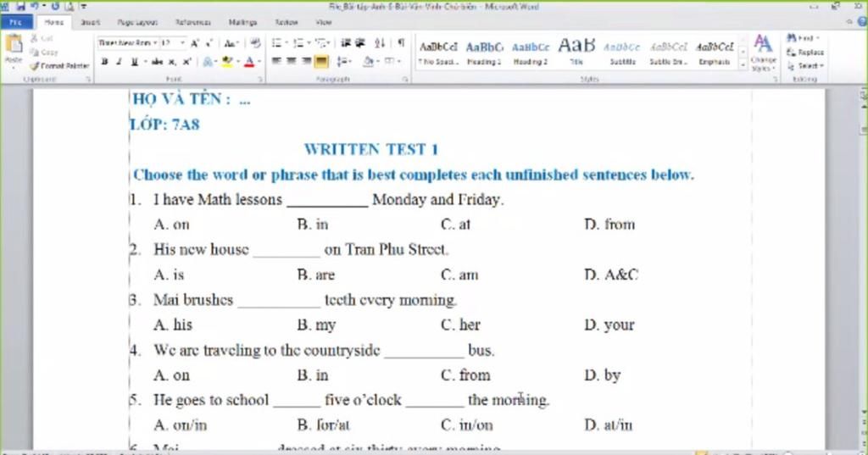This screenshot has width=868, height=455.
Task: Expand the text highlight color arrow
Action: 237,62
